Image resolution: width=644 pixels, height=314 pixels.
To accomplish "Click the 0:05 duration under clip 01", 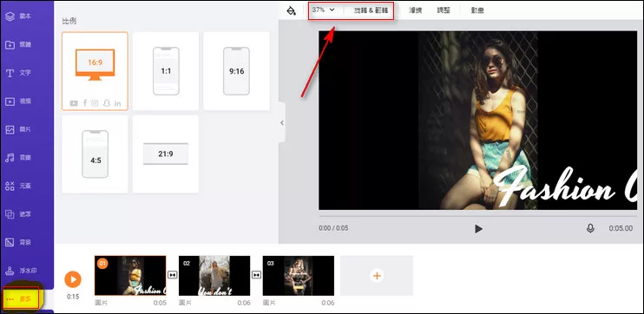I will pos(160,303).
